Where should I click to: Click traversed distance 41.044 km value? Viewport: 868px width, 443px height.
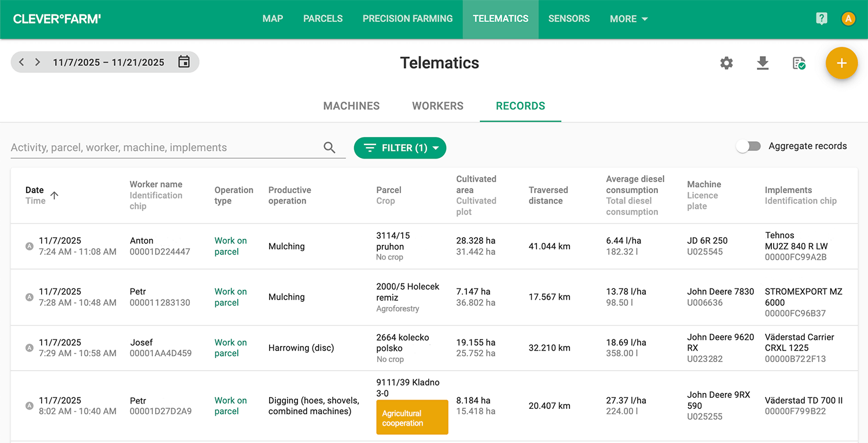click(549, 246)
